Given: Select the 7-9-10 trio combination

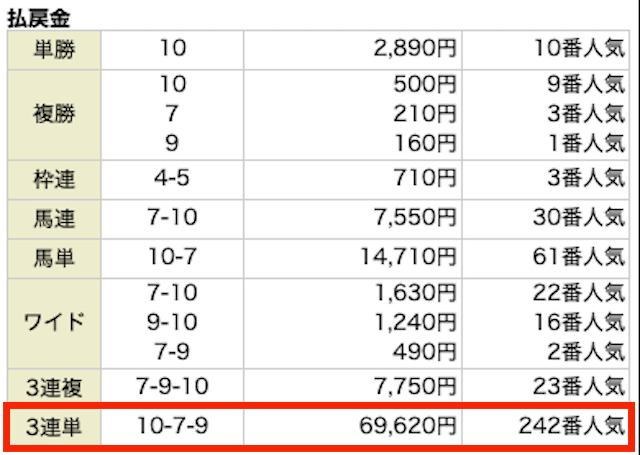Looking at the screenshot, I should click(172, 386).
